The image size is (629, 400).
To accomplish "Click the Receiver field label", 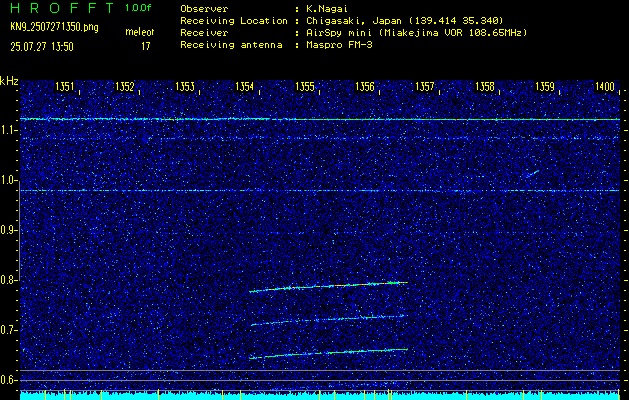I will [x=204, y=32].
